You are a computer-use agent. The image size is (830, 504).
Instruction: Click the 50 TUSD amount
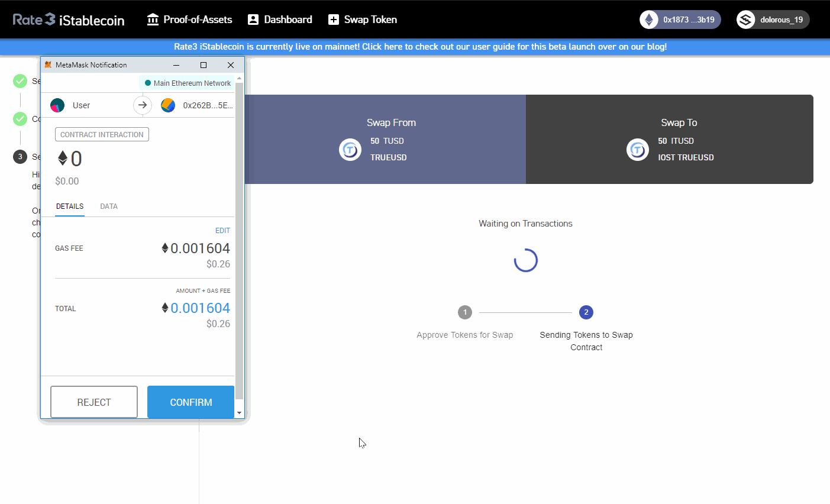click(387, 141)
